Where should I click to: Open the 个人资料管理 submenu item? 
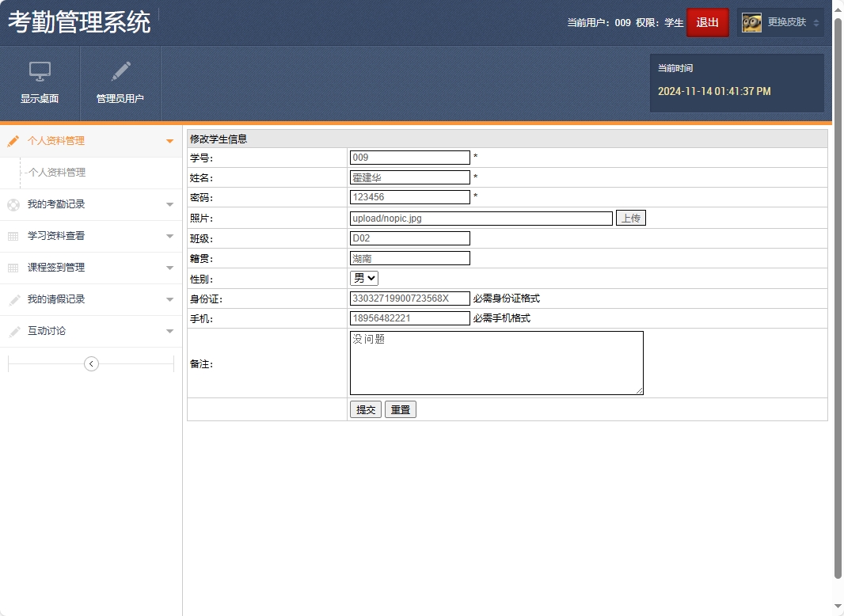[57, 173]
